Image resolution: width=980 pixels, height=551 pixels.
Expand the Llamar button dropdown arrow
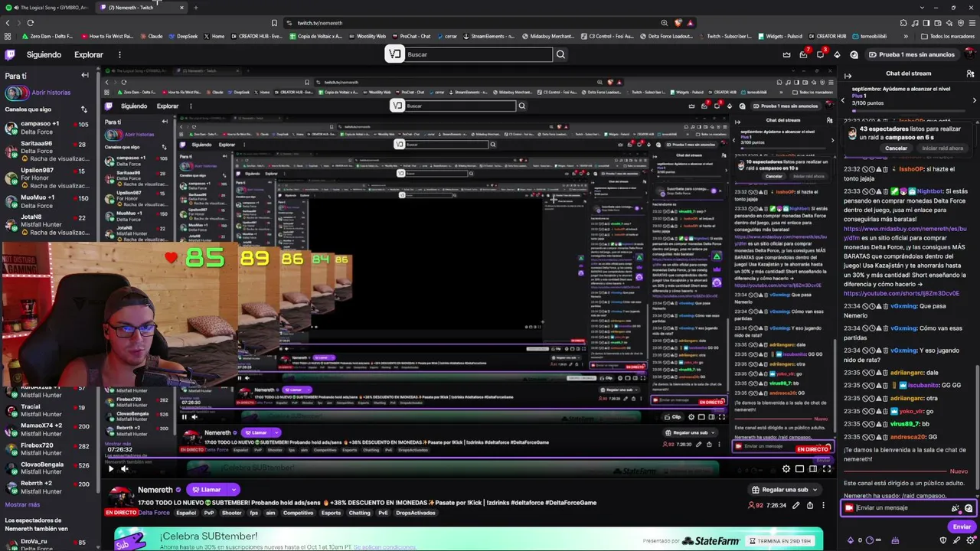coord(234,490)
